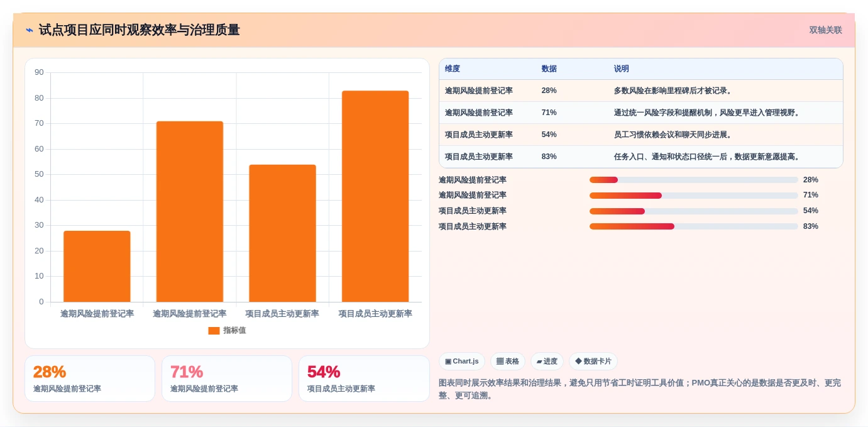Click the 50 tick on the y-axis
This screenshot has width=868, height=427.
pos(39,174)
